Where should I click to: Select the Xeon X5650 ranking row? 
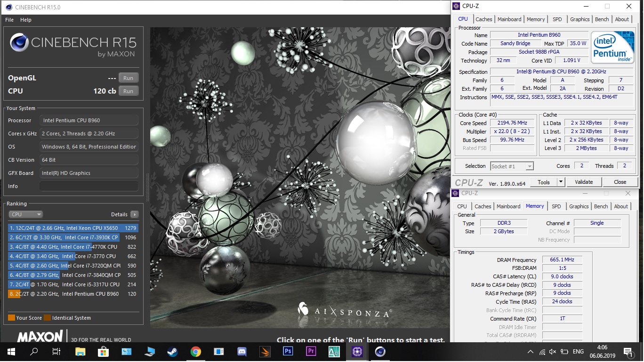pyautogui.click(x=73, y=228)
